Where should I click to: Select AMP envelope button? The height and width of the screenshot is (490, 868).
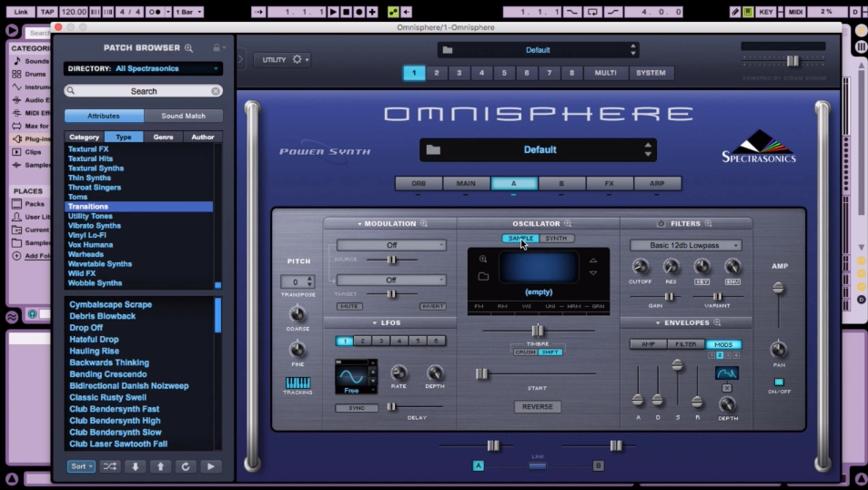(648, 344)
